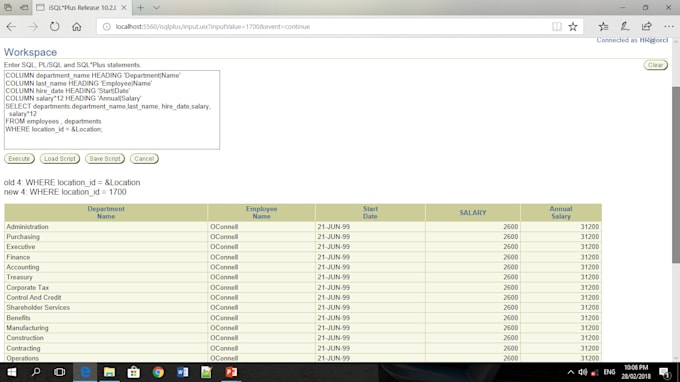Show tab previews chevron
680x382 pixels.
point(156,7)
